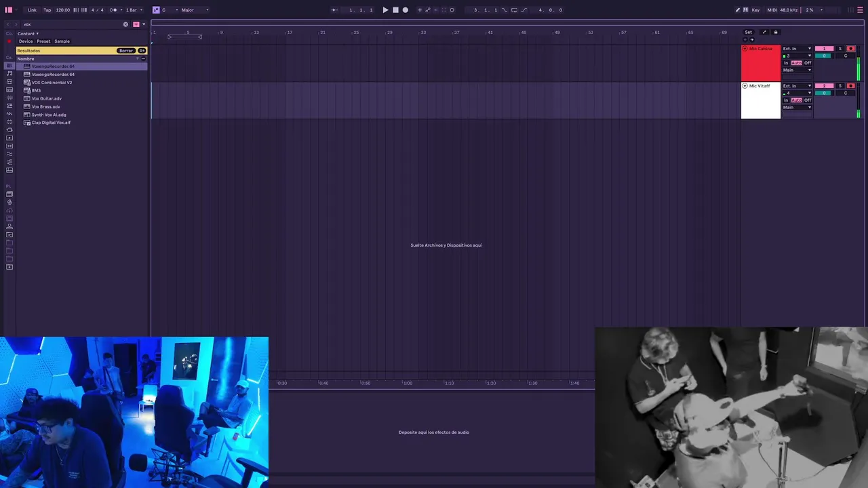Open Mic Cabina input channel 3 dropdown

(797, 56)
